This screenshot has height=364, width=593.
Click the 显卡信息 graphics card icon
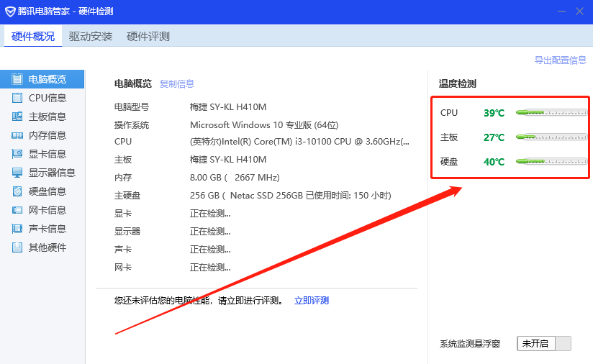click(x=17, y=154)
